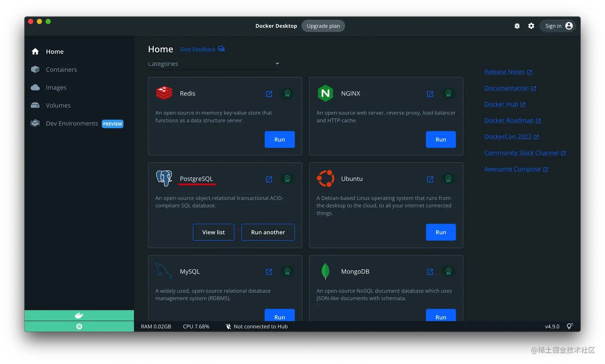
Task: Open the MySQL external link icon
Action: pyautogui.click(x=269, y=272)
